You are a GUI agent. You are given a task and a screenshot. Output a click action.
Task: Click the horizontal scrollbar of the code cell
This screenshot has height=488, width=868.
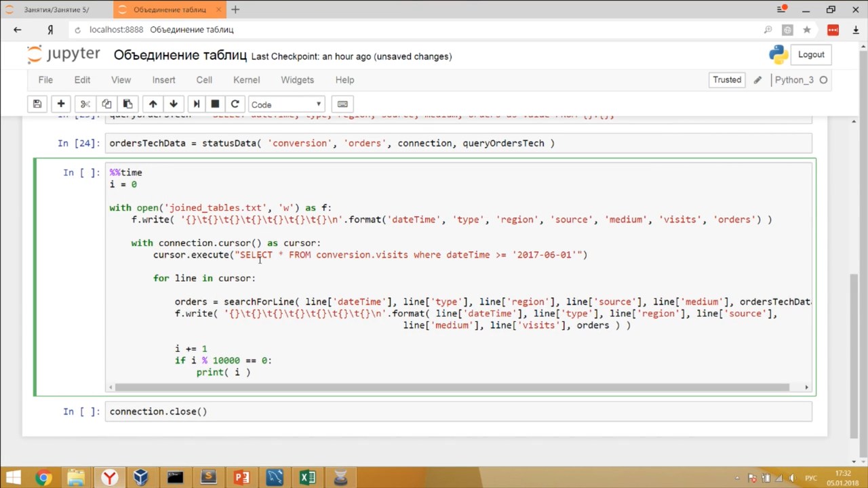(452, 387)
